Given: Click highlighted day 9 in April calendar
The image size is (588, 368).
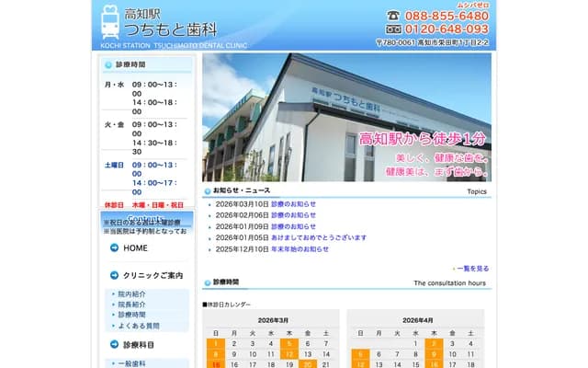Looking at the screenshot, I should click(x=434, y=354).
